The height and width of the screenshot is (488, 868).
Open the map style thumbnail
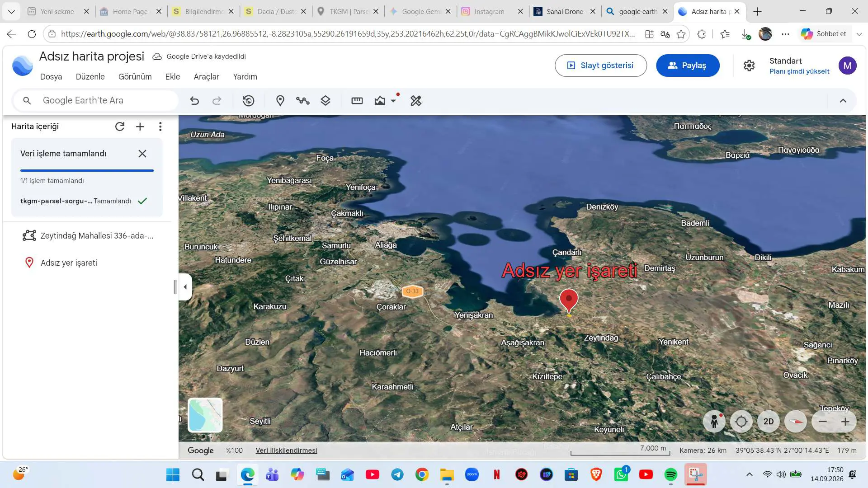point(205,415)
